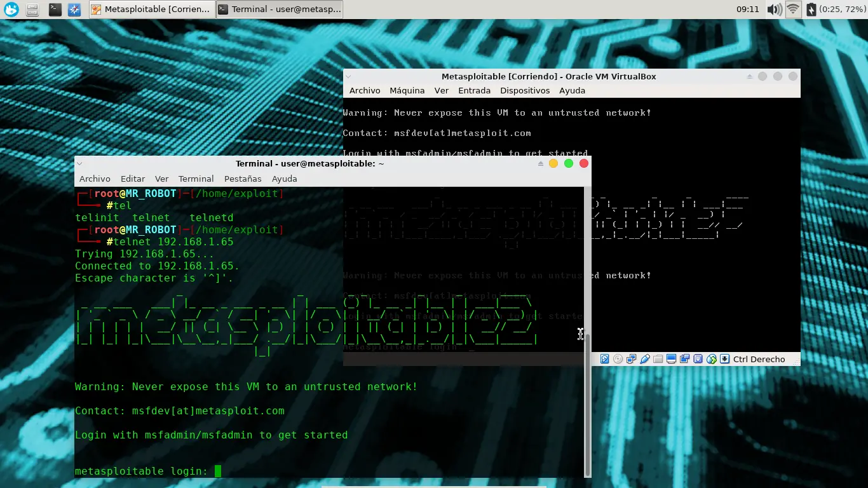Open Archivo menu in Terminal window

coord(95,179)
